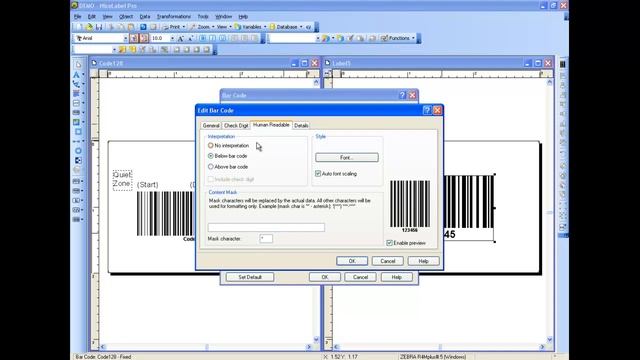This screenshot has height=360, width=640.
Task: Open the File menu
Action: tap(78, 17)
